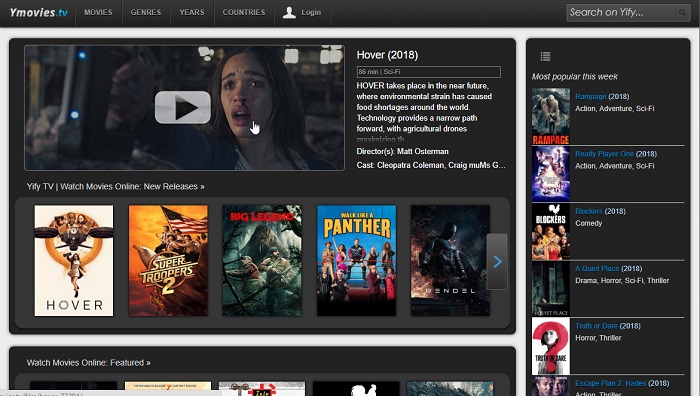This screenshot has width=700, height=396.
Task: Click the Ymovies.tv logo
Action: tap(38, 13)
